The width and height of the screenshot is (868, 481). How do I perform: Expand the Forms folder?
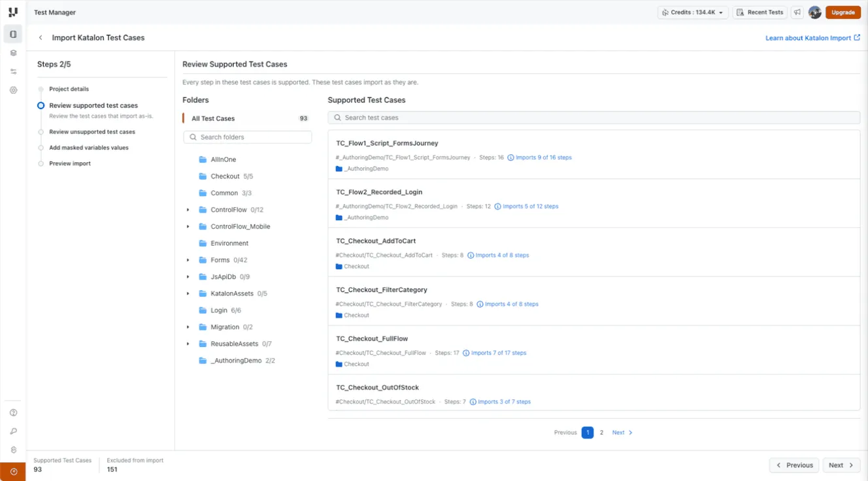click(x=188, y=260)
